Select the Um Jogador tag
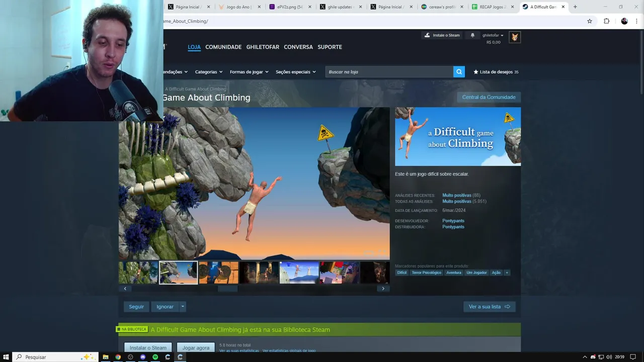Image resolution: width=644 pixels, height=362 pixels. [x=476, y=273]
